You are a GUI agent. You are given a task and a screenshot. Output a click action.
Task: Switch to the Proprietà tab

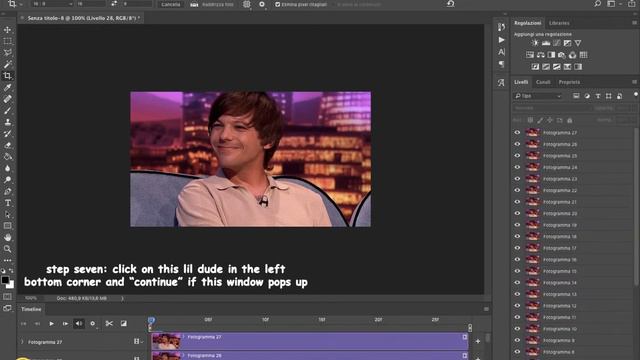coord(569,82)
